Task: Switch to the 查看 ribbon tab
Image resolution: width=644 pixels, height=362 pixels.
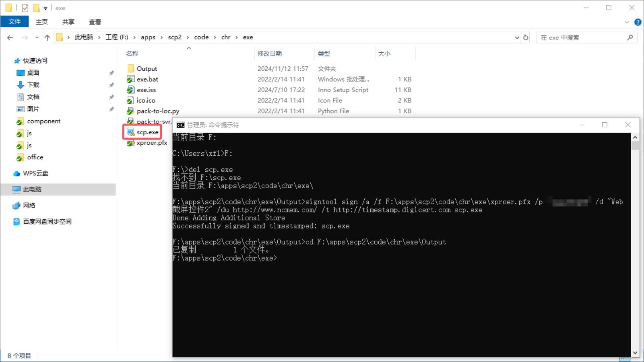Action: point(95,22)
